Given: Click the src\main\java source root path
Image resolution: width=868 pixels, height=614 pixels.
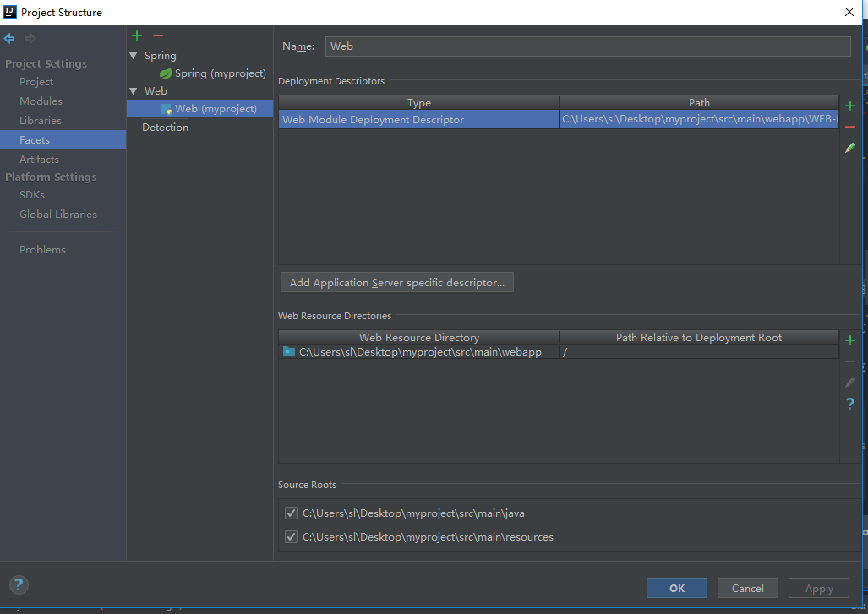Looking at the screenshot, I should click(x=413, y=513).
